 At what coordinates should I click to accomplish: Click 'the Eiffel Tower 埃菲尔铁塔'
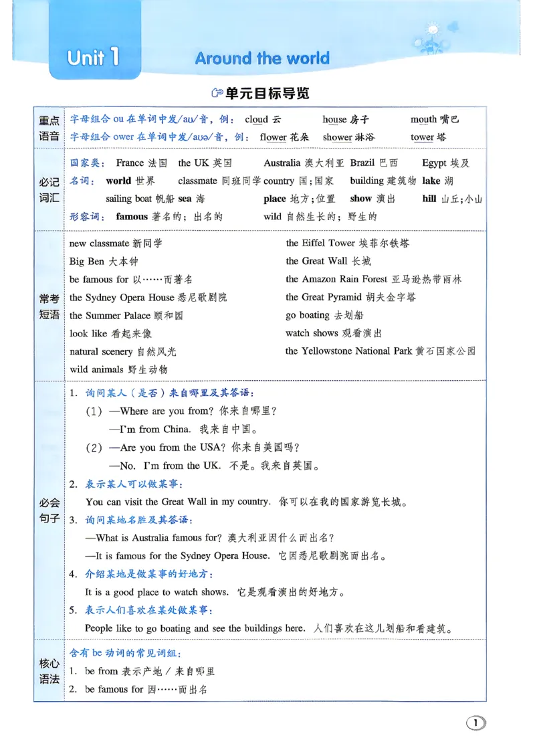pos(348,243)
